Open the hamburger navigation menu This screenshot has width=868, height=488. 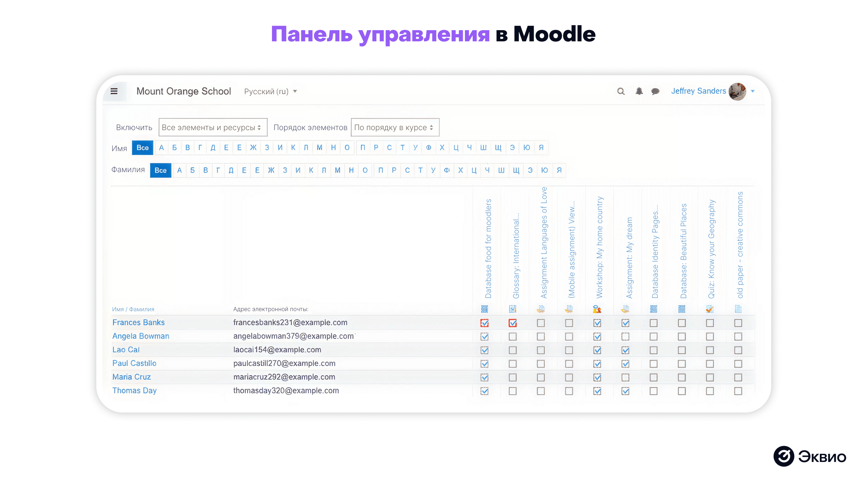114,91
